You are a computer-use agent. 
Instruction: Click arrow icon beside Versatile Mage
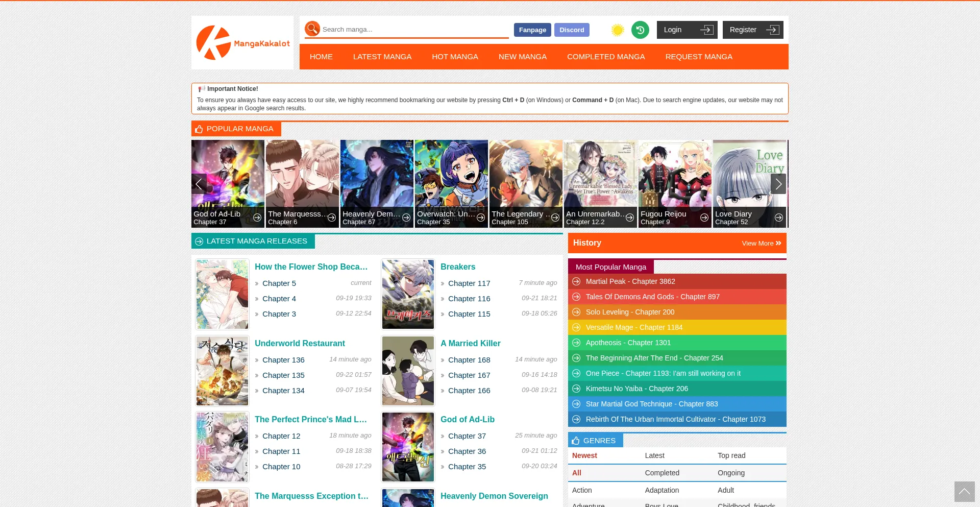click(x=576, y=327)
